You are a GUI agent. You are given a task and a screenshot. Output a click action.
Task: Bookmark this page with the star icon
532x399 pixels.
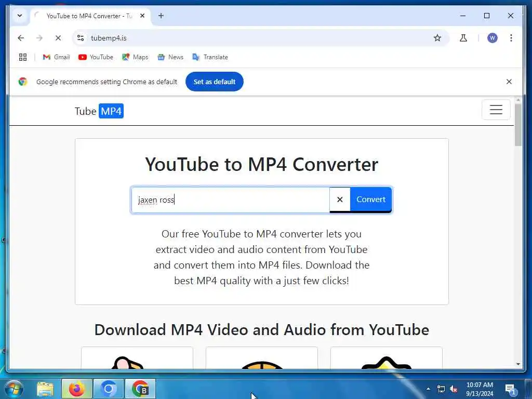pos(437,38)
